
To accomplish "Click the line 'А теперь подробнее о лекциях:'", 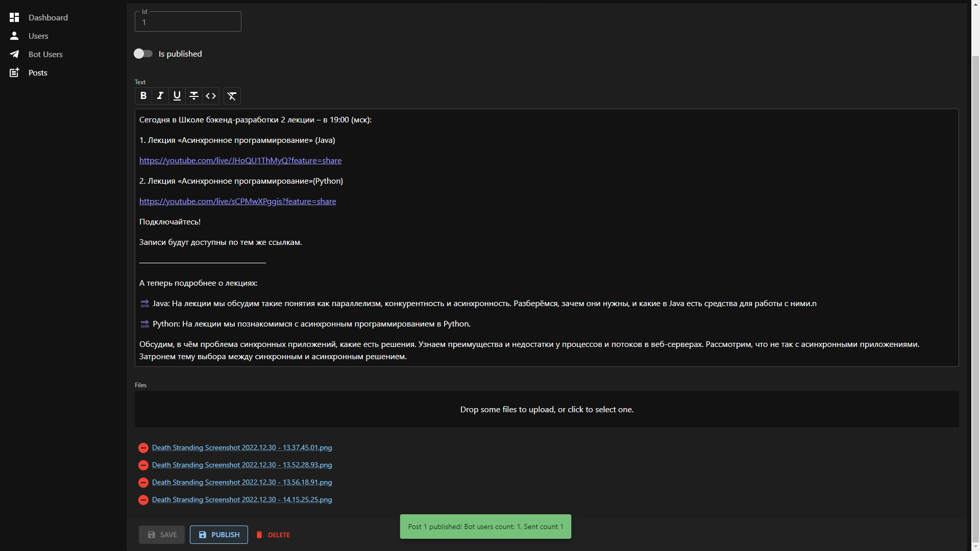I will point(199,283).
